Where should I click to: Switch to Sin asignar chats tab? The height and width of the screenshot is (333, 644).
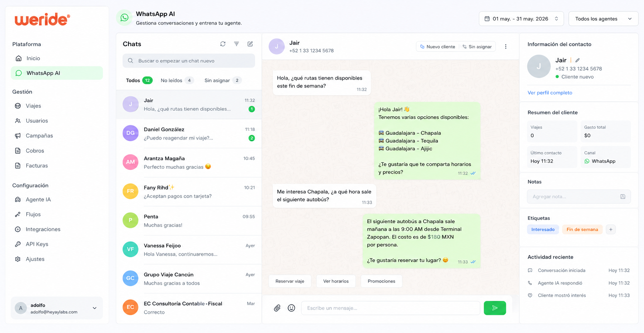click(223, 80)
